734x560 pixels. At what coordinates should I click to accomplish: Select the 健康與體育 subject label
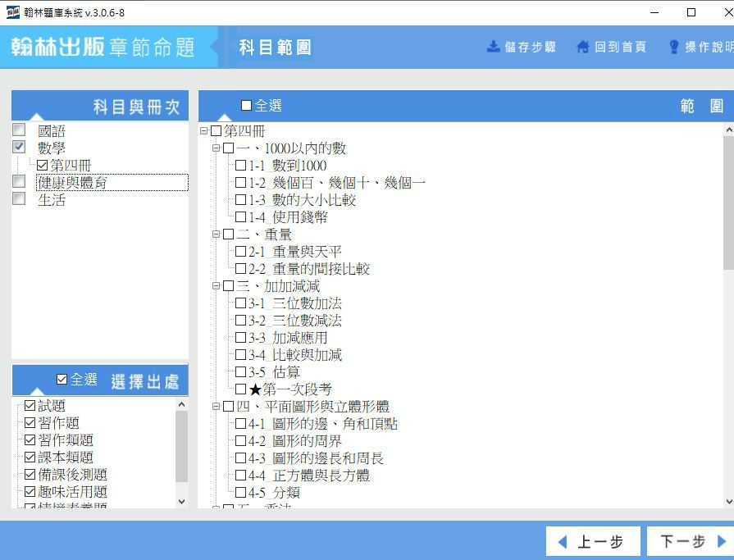click(x=72, y=183)
